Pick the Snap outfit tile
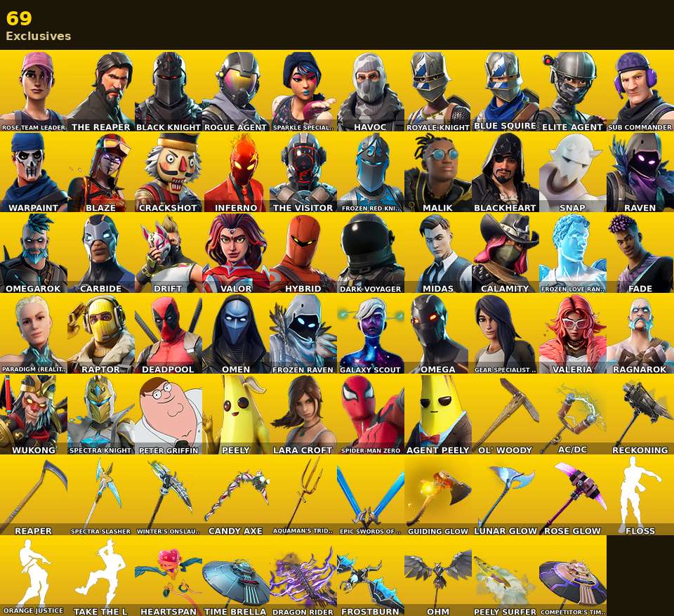The image size is (674, 616). (x=573, y=171)
